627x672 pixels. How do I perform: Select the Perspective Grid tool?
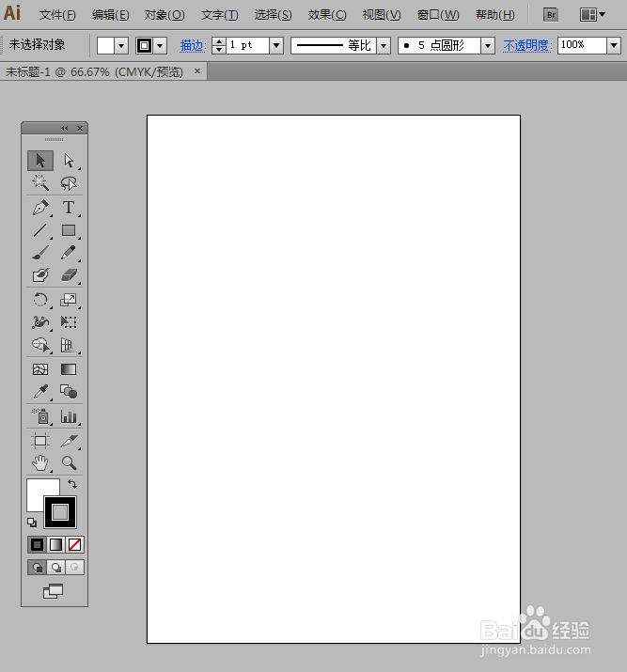tap(69, 345)
